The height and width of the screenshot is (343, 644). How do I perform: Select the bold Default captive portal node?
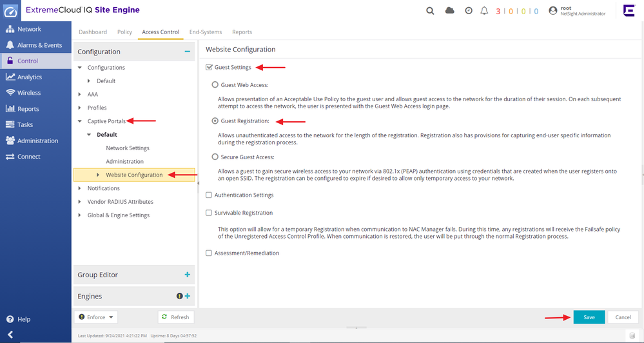coord(107,134)
